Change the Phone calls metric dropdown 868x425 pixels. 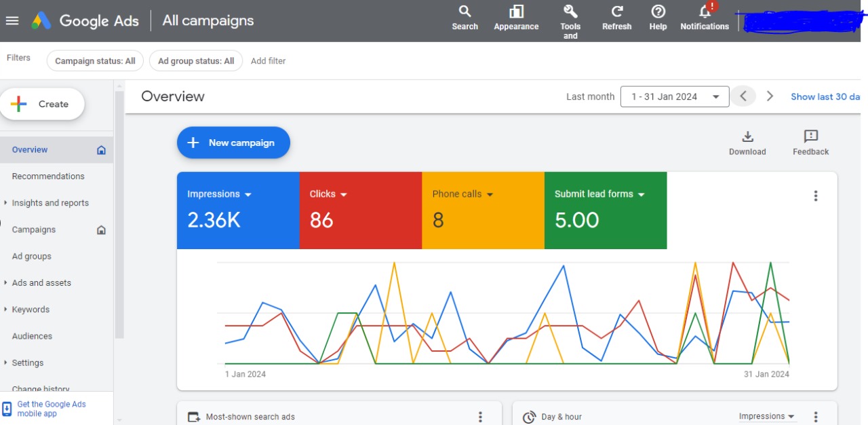click(490, 195)
